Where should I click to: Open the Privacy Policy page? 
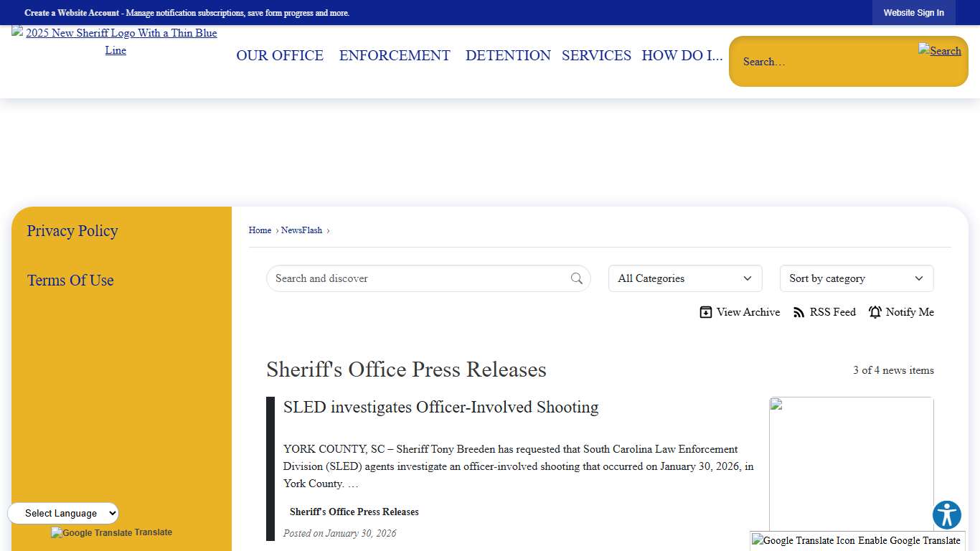[x=72, y=230]
